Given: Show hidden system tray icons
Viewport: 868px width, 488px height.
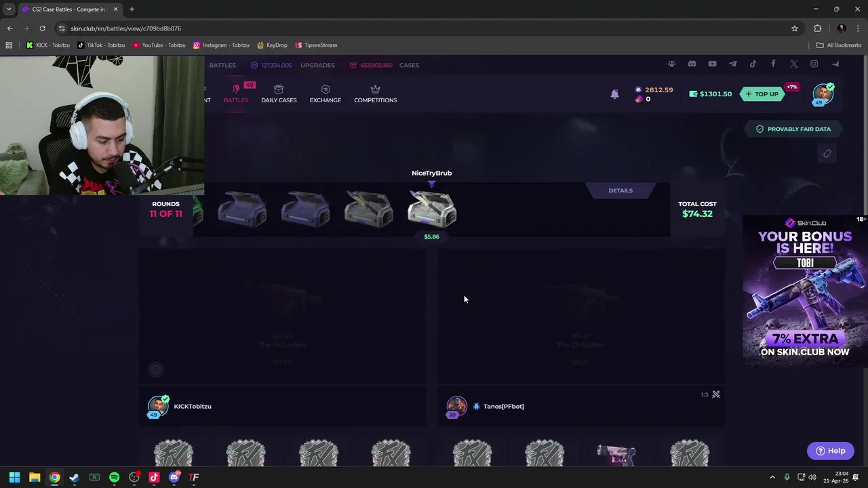Looking at the screenshot, I should click(772, 477).
